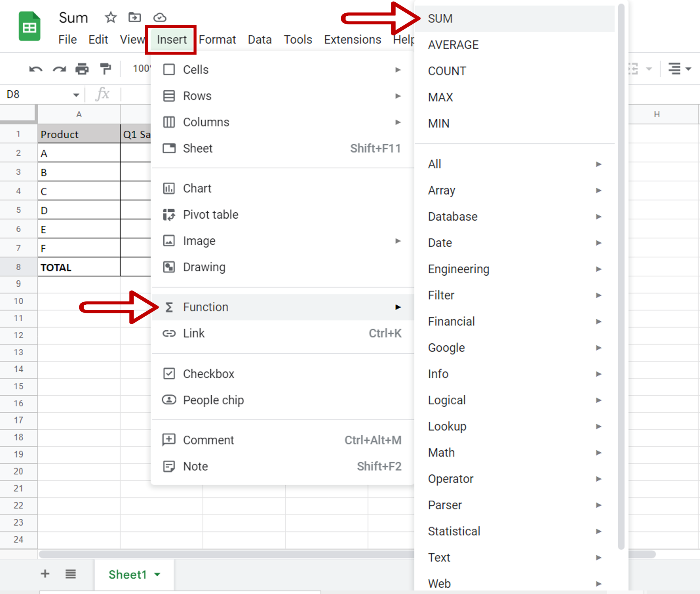The image size is (700, 594).
Task: Open the Extensions menu
Action: pos(352,39)
